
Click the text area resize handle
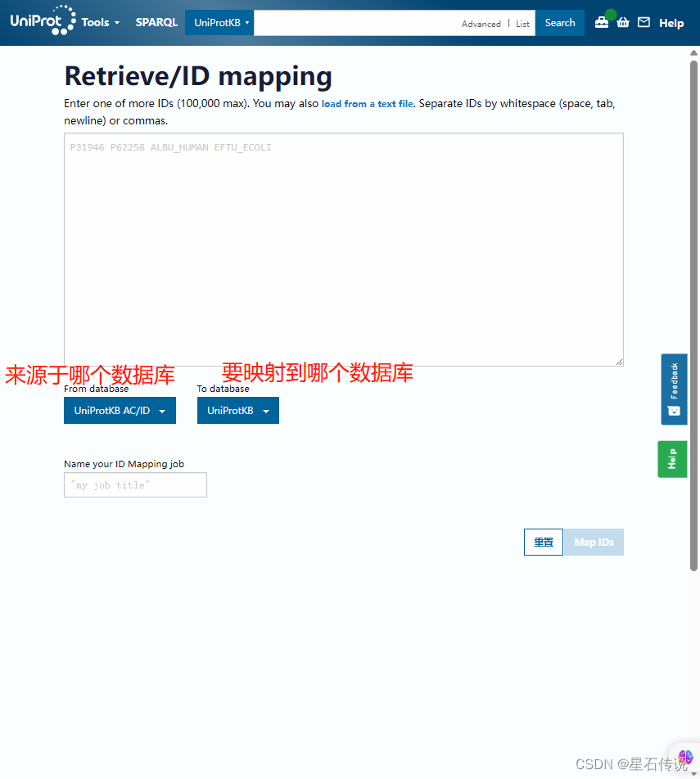pos(619,362)
